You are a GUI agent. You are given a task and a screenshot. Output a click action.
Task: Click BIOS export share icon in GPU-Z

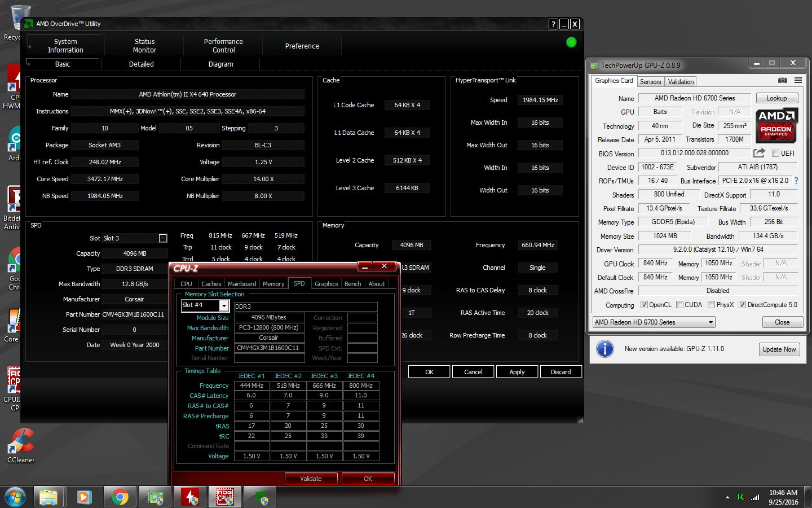coord(760,153)
